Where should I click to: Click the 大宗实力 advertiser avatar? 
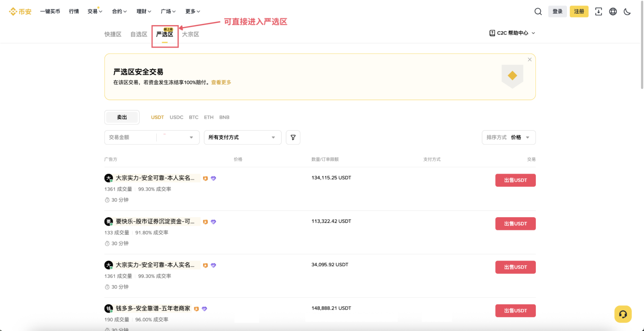[x=108, y=178]
